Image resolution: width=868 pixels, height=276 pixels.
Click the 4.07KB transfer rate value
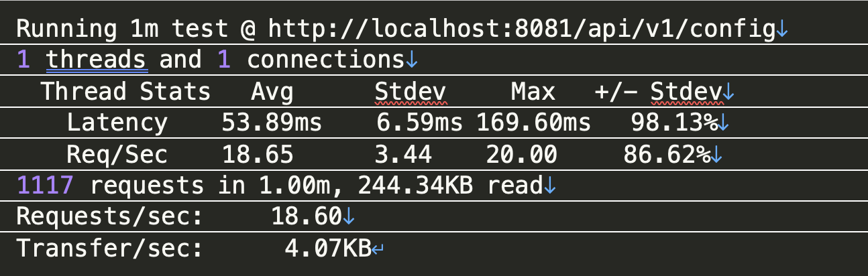point(327,249)
